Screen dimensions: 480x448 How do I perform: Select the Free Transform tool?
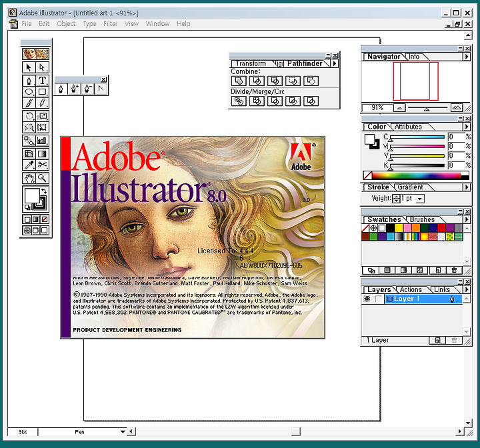[x=42, y=127]
